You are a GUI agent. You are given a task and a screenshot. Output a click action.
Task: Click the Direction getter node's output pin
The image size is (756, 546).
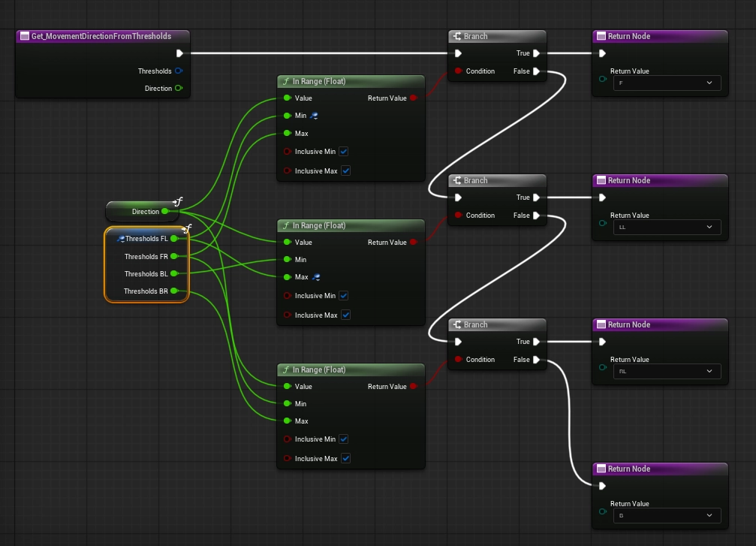pyautogui.click(x=165, y=211)
